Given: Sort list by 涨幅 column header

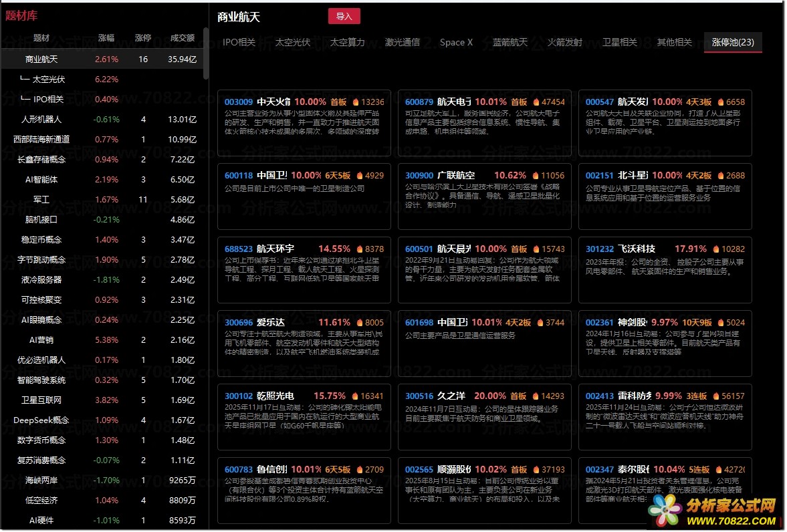Looking at the screenshot, I should click(106, 38).
